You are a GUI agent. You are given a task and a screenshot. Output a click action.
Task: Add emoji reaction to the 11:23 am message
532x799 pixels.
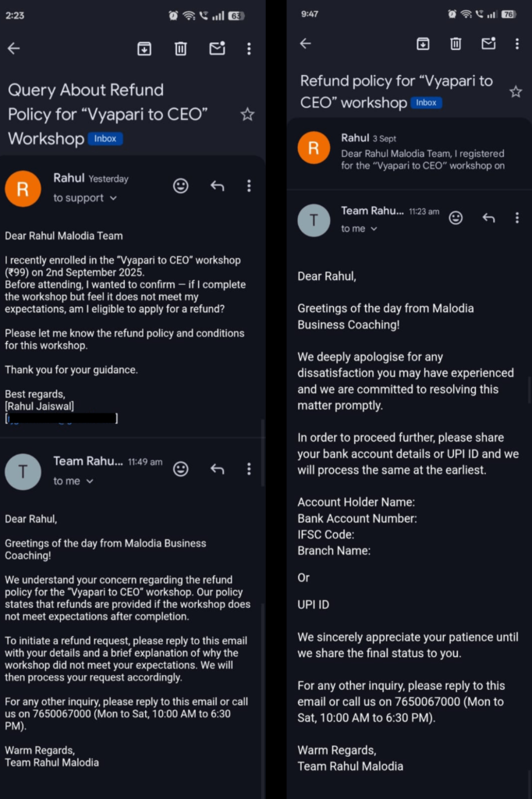pos(456,218)
